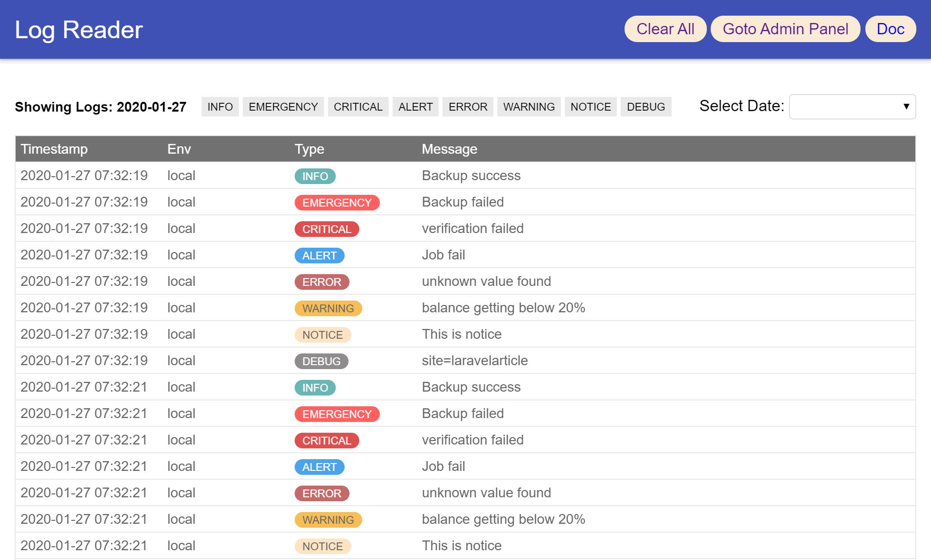Click the DEBUG badge for site=laravelarticle
This screenshot has height=560, width=931.
[322, 361]
